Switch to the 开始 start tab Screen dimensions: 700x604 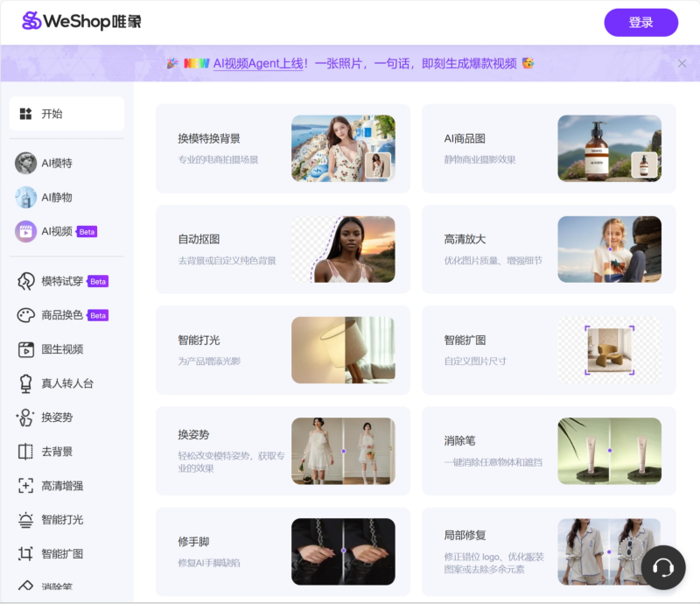click(x=52, y=113)
